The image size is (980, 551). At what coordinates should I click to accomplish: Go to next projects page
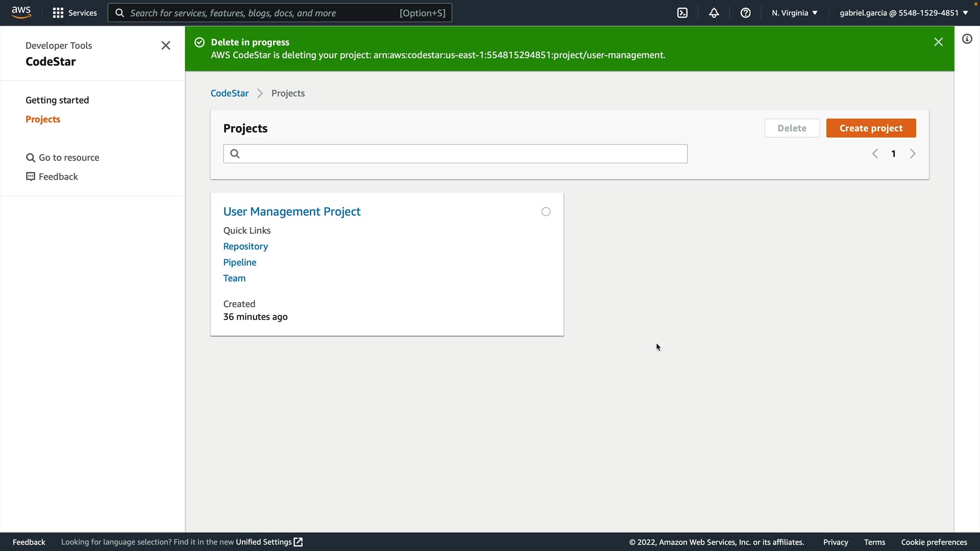(x=913, y=154)
